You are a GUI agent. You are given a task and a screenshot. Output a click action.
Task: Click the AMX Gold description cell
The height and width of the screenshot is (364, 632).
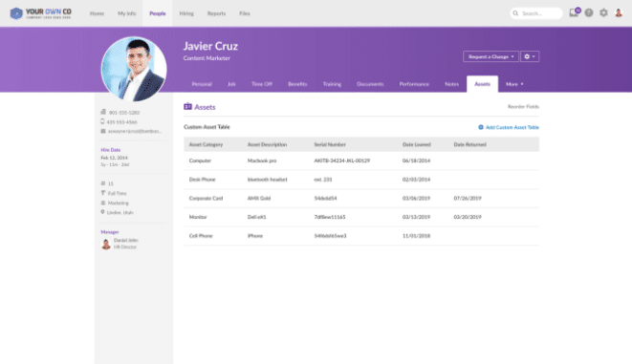[259, 198]
